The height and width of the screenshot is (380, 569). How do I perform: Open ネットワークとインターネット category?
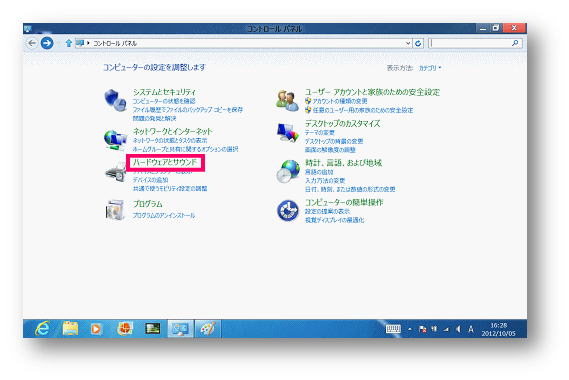[x=172, y=131]
